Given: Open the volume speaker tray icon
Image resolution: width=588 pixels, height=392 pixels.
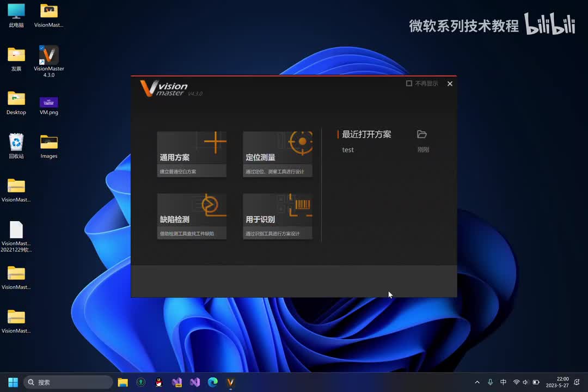Looking at the screenshot, I should tap(525, 382).
